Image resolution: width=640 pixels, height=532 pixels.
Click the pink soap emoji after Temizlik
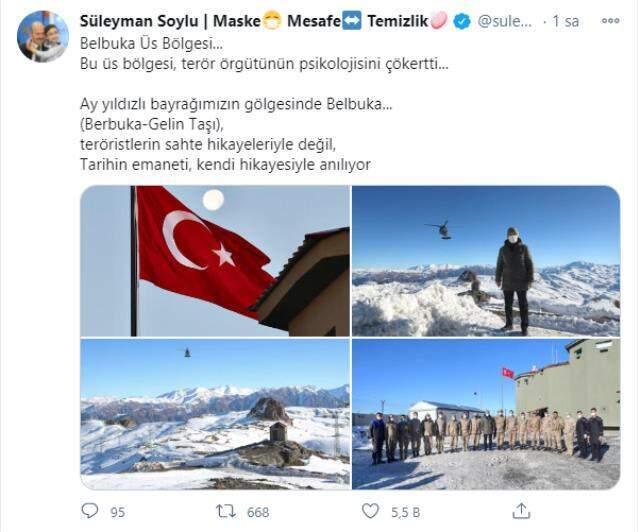pyautogui.click(x=438, y=20)
